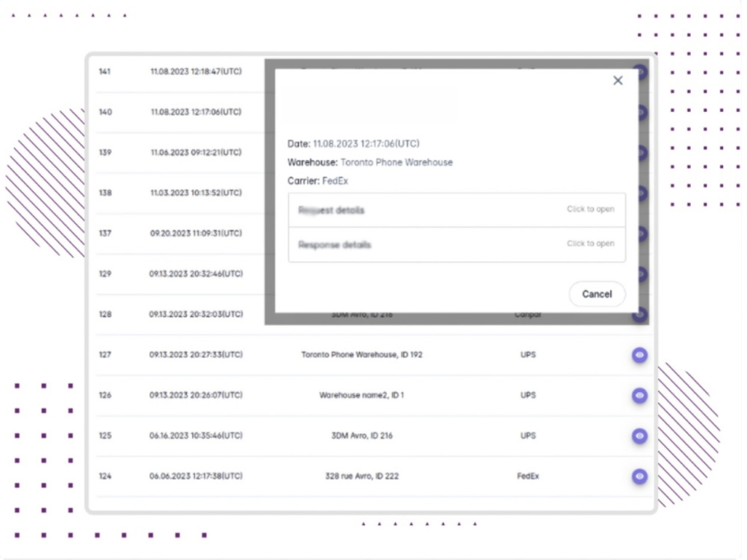Click timestamp 09.13.2023 20:27:33(UTC)
747x560 pixels.
(196, 355)
